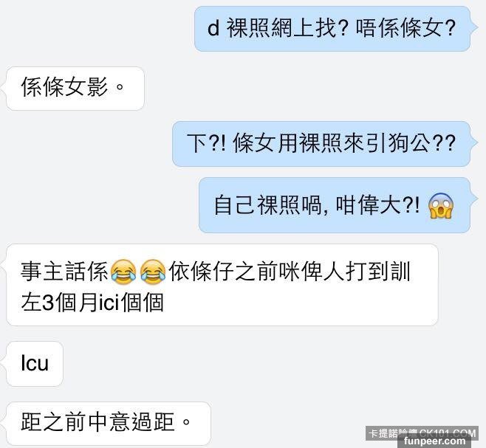This screenshot has width=486, height=448.
Task: Select the first laughing-crying emoji after 事主話係
Action: (x=123, y=272)
